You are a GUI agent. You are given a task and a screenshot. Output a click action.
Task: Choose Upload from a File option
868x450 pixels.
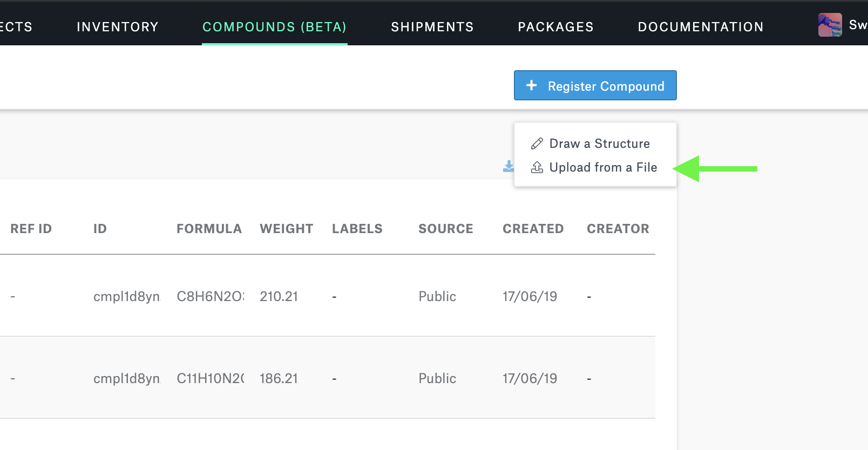(603, 168)
